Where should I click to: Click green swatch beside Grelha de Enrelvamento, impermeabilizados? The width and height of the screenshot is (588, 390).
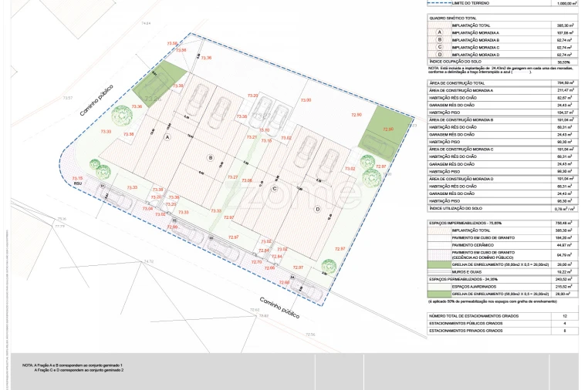[x=439, y=264]
